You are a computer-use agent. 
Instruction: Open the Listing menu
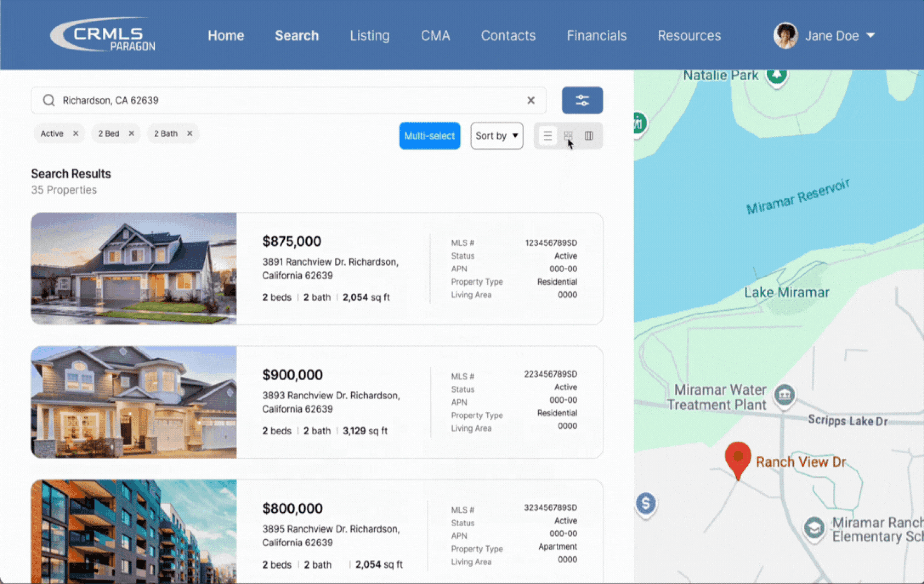point(369,36)
